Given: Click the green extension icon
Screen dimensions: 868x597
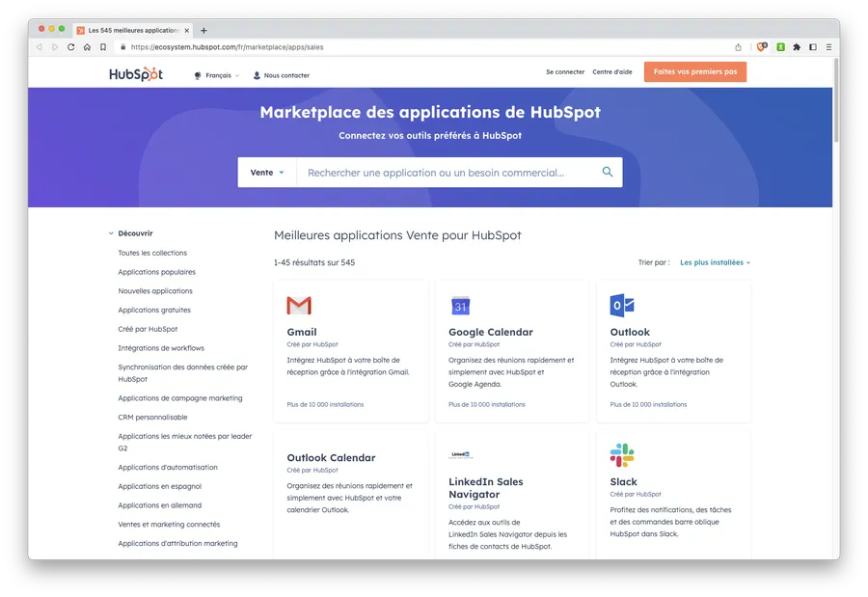Looking at the screenshot, I should (780, 47).
